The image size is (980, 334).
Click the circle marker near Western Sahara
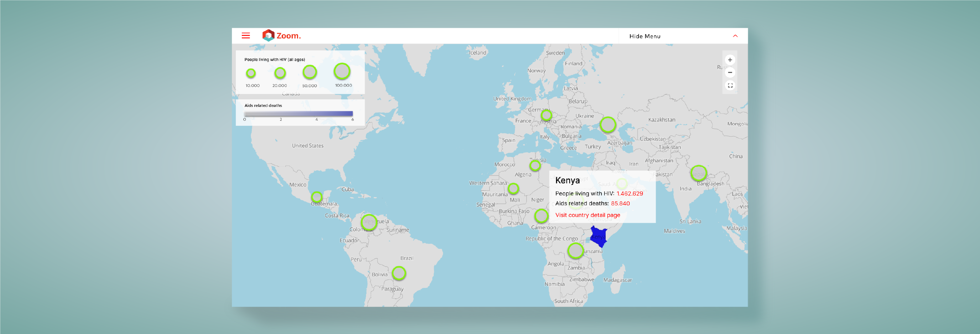tap(513, 188)
